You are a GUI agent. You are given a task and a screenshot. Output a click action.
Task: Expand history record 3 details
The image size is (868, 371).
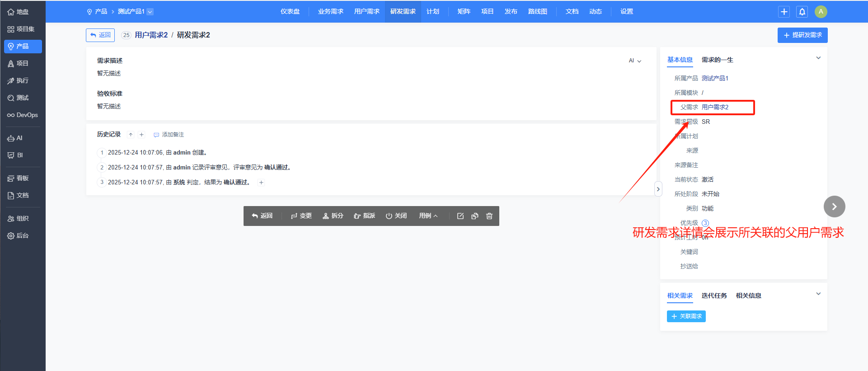[x=261, y=183]
